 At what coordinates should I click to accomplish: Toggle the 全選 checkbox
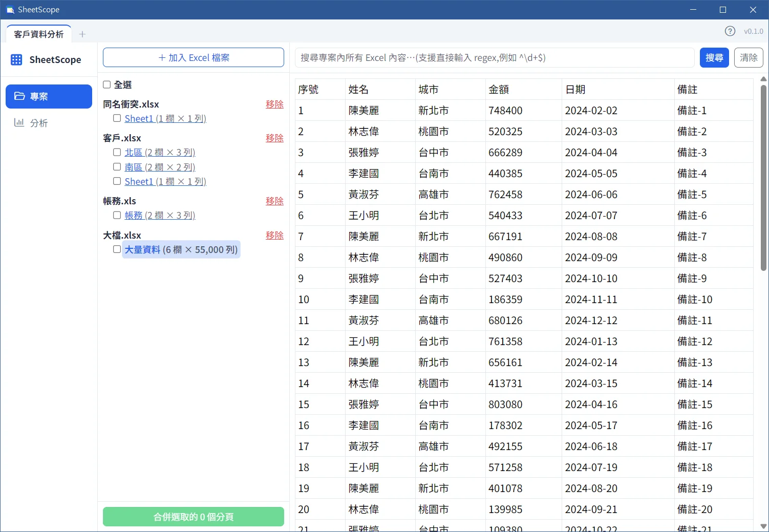click(107, 84)
